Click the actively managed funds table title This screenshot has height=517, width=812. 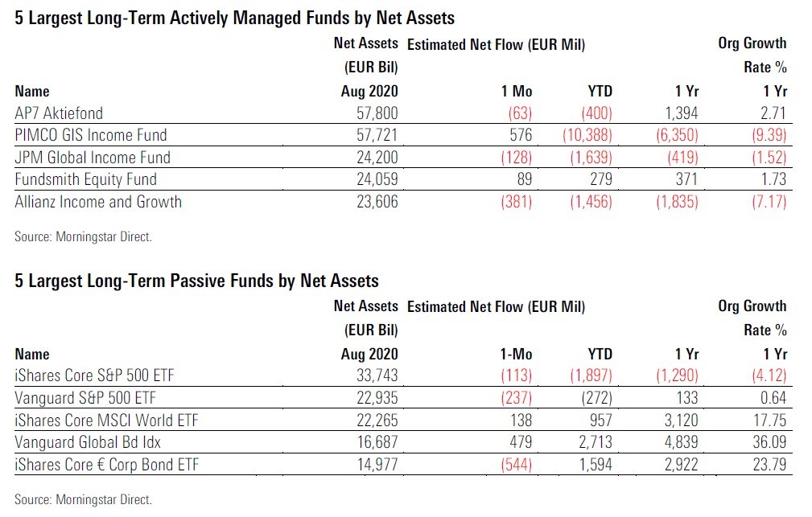234,18
